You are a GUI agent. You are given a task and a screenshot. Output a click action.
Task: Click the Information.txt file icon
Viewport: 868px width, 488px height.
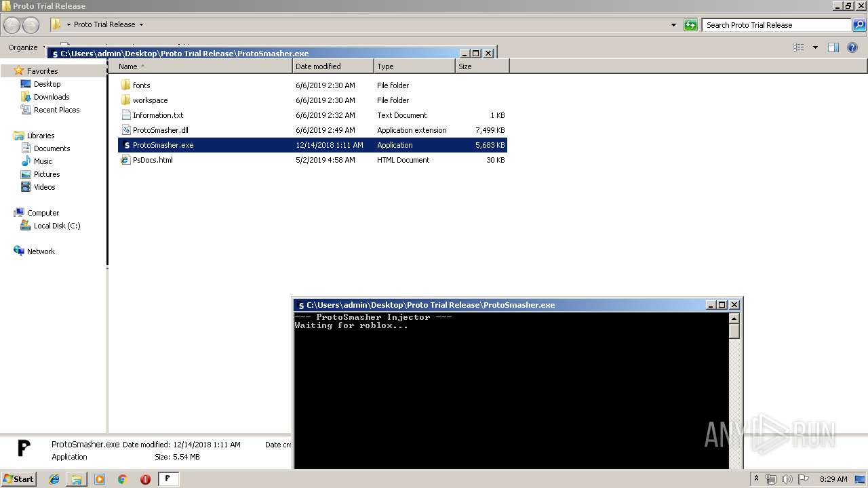coord(125,115)
